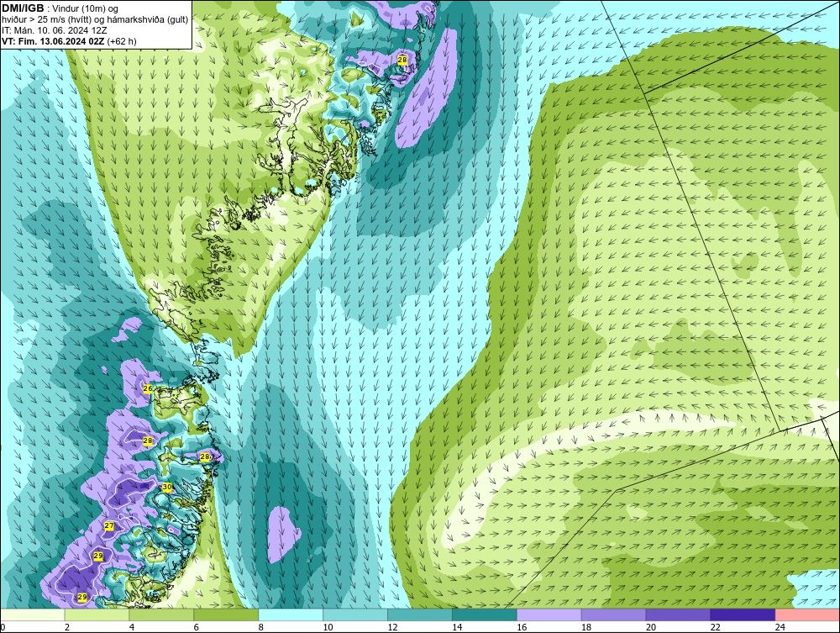Click the 6–8 m/s dark green legend swatch
Image resolution: width=840 pixels, height=633 pixels.
[x=226, y=615]
